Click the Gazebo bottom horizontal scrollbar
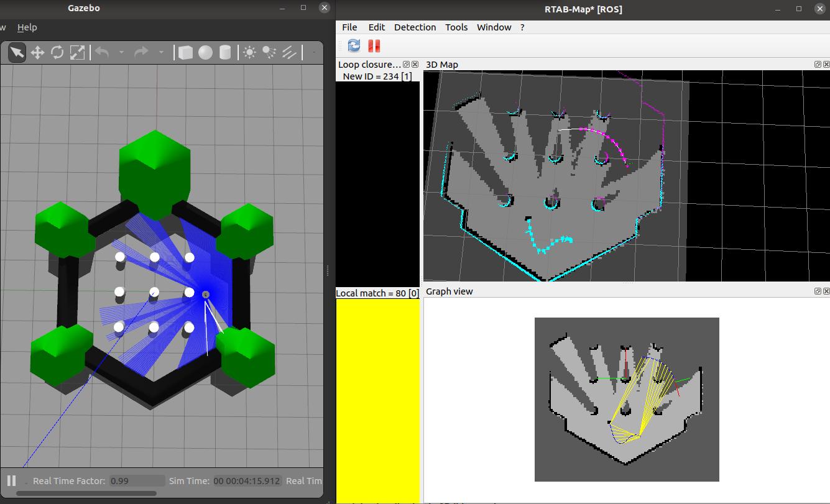Viewport: 830px width, 504px height. 86,494
